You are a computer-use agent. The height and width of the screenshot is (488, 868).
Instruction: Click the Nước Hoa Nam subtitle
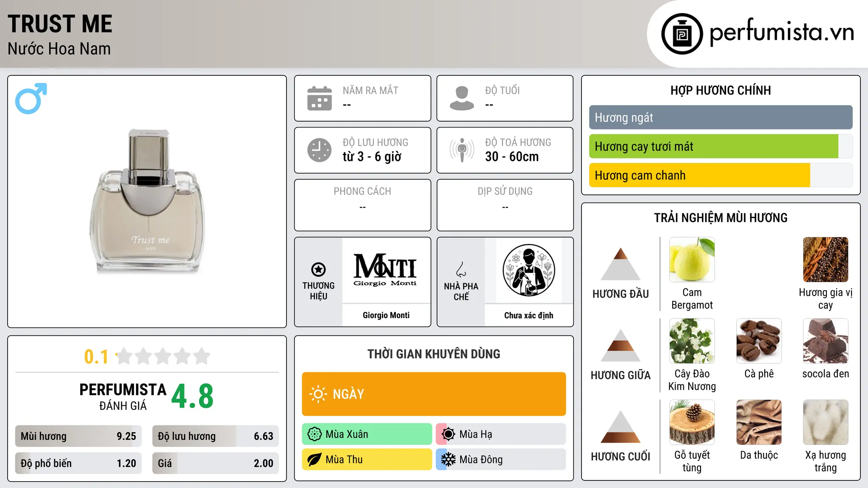(x=59, y=49)
